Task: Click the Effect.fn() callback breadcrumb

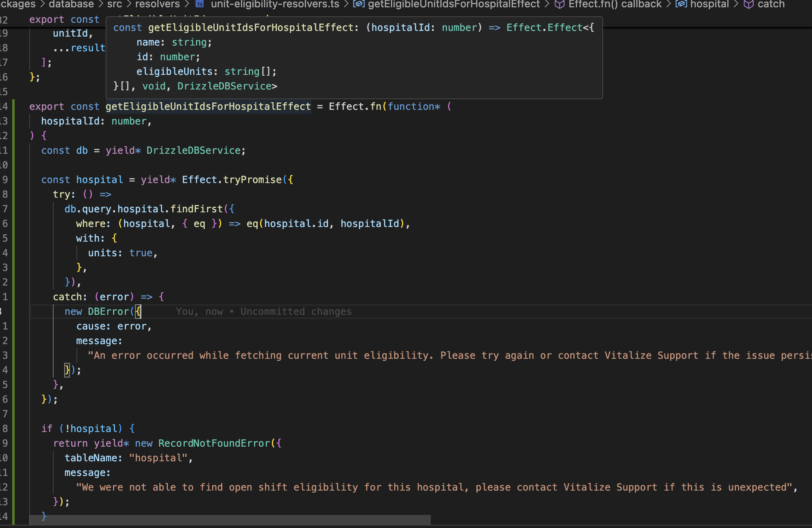Action: click(x=615, y=4)
